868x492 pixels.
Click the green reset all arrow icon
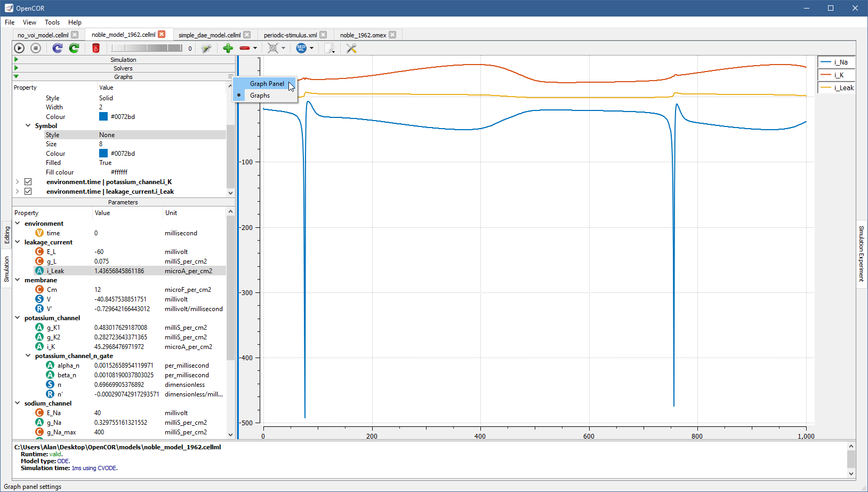tap(74, 48)
